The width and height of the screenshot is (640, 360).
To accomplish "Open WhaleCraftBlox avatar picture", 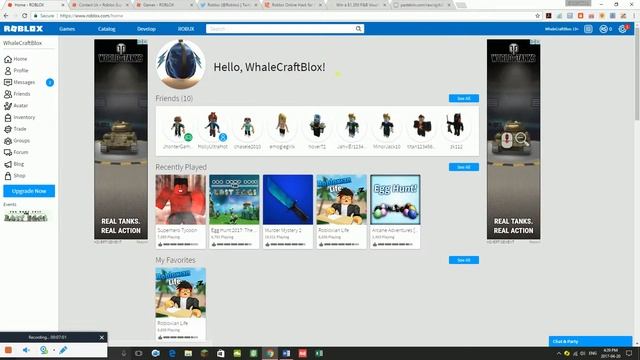I will (x=180, y=64).
